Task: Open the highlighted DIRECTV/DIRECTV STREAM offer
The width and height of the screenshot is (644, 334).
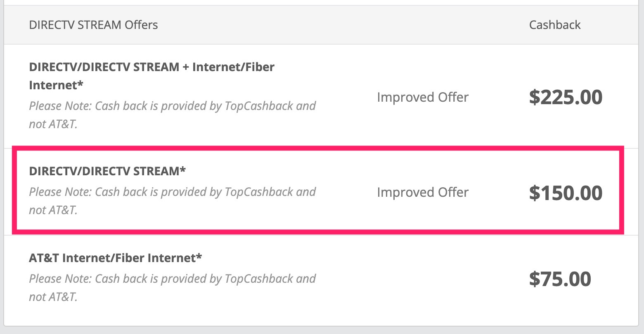Action: coord(107,171)
